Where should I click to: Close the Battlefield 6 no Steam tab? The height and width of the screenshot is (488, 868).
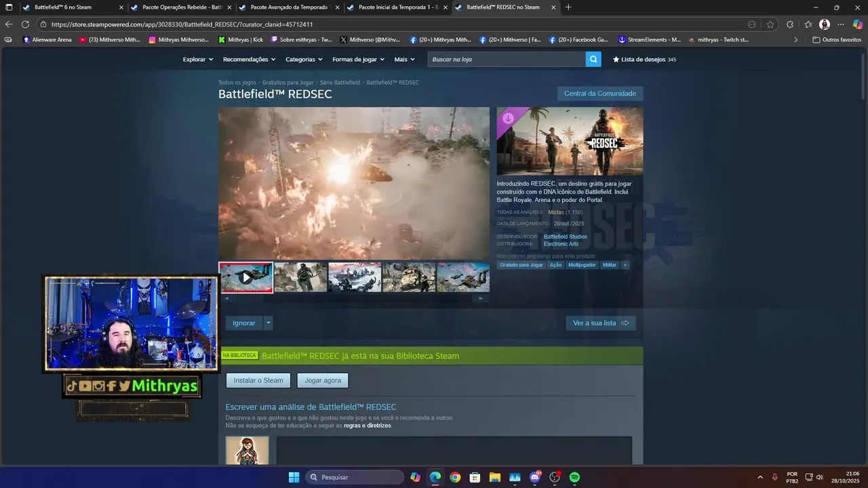click(121, 7)
